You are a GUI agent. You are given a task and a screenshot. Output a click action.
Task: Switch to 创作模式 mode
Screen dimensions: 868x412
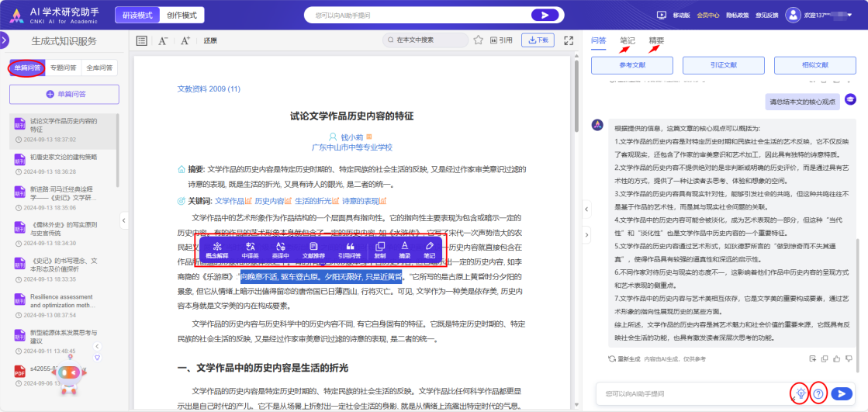coord(182,15)
